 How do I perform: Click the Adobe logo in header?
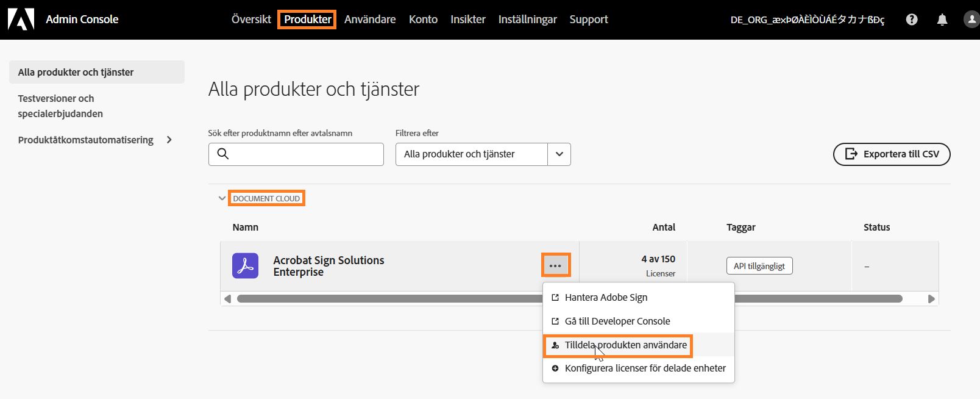(x=21, y=20)
